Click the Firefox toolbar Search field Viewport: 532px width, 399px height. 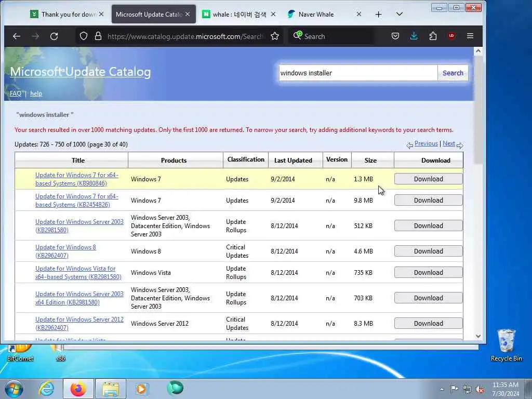click(331, 36)
